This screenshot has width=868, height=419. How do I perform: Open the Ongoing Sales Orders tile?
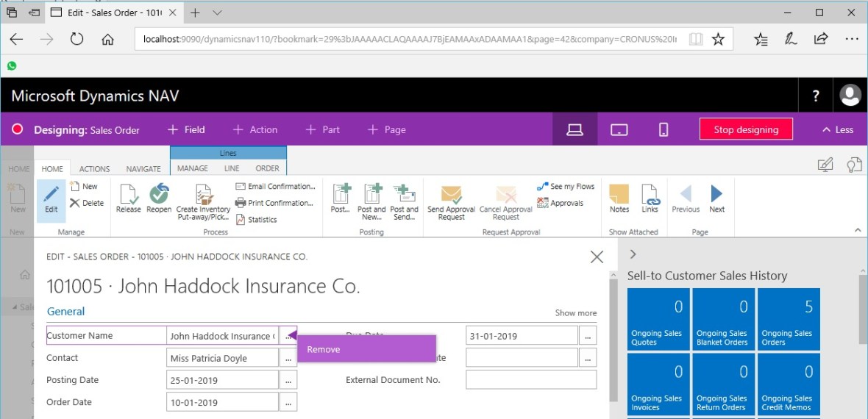(x=788, y=318)
